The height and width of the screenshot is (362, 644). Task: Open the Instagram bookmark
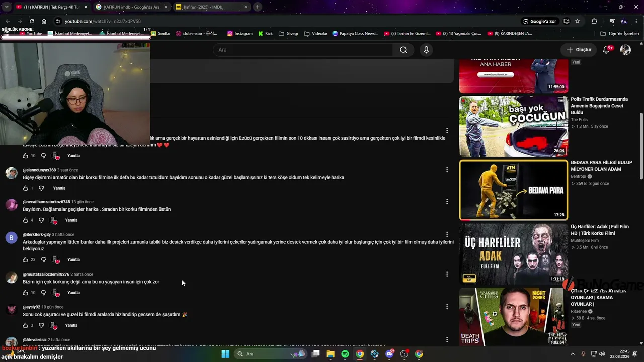coord(240,34)
